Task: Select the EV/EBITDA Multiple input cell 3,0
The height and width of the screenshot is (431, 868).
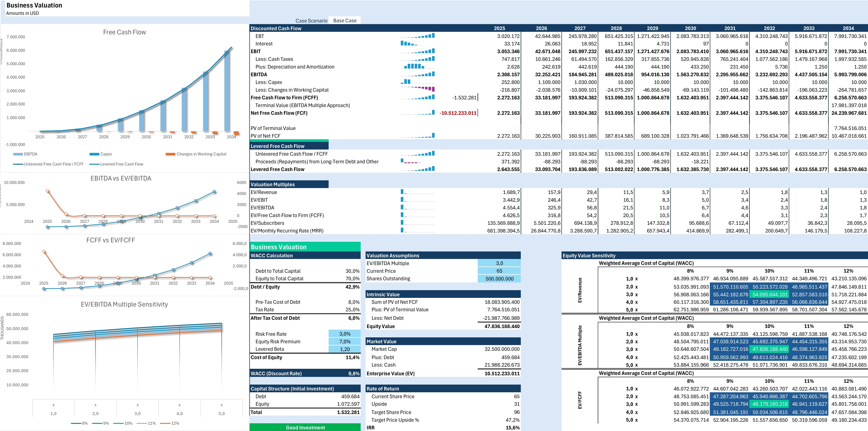Action: (x=499, y=263)
